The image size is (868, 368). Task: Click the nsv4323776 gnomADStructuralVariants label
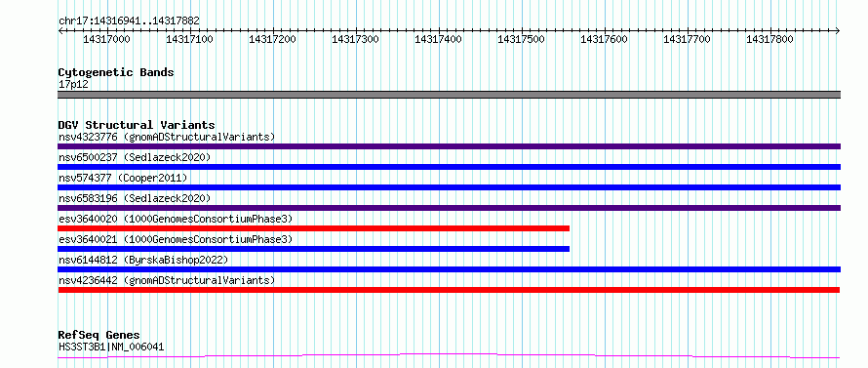point(167,137)
